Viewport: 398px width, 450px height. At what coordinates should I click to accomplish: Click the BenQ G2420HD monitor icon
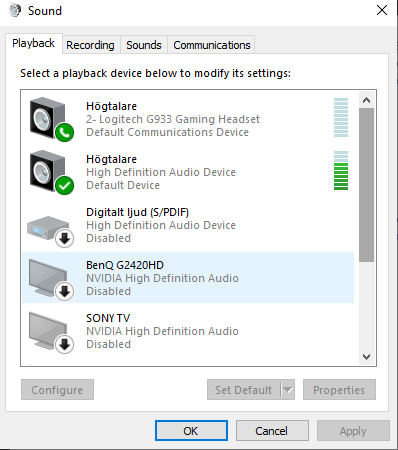coord(51,280)
